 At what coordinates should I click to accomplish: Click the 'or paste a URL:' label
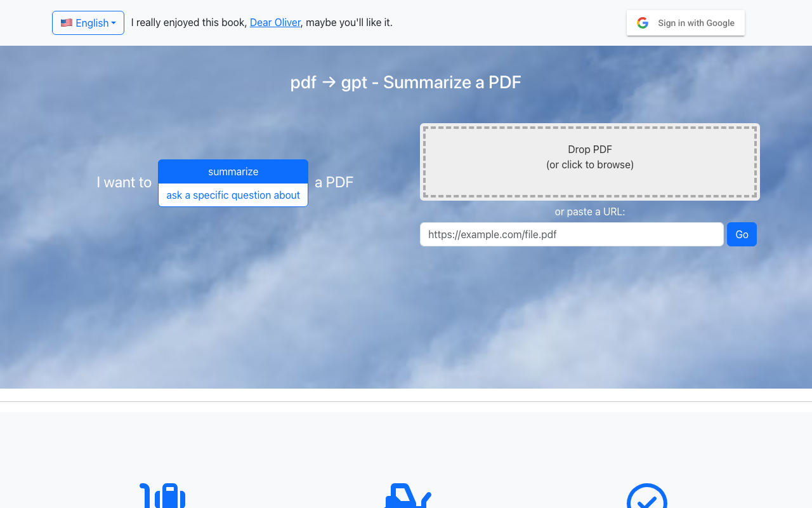coord(589,211)
